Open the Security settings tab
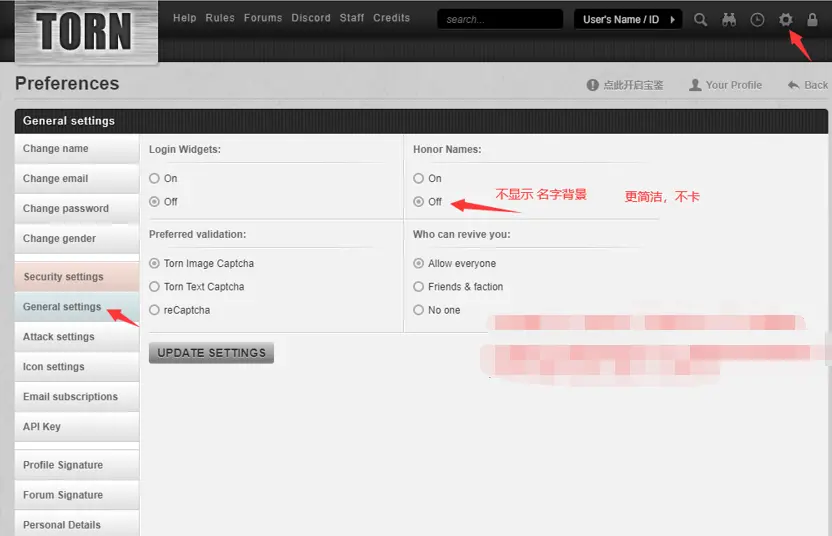832x536 pixels. pyautogui.click(x=63, y=277)
